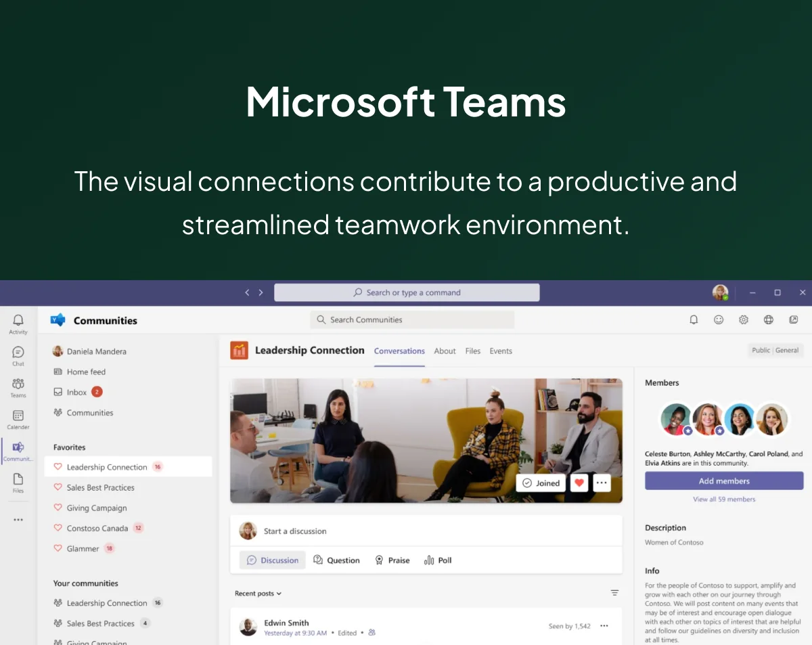Select the Discussion post type

[x=273, y=560]
